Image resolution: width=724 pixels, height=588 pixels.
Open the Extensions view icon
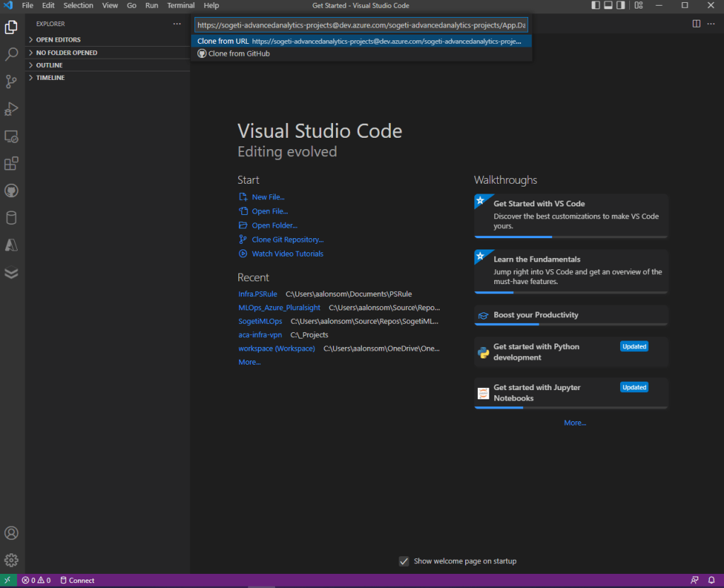(11, 164)
